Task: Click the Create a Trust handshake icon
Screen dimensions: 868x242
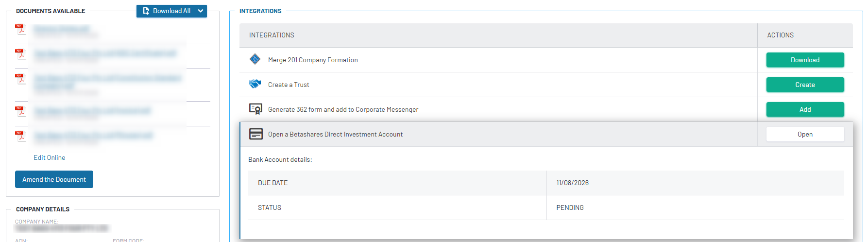Action: point(255,84)
